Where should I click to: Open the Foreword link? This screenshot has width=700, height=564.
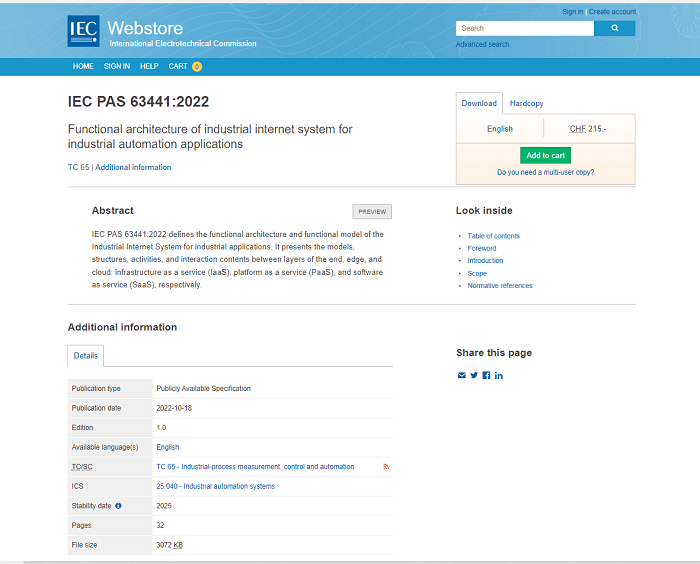482,248
